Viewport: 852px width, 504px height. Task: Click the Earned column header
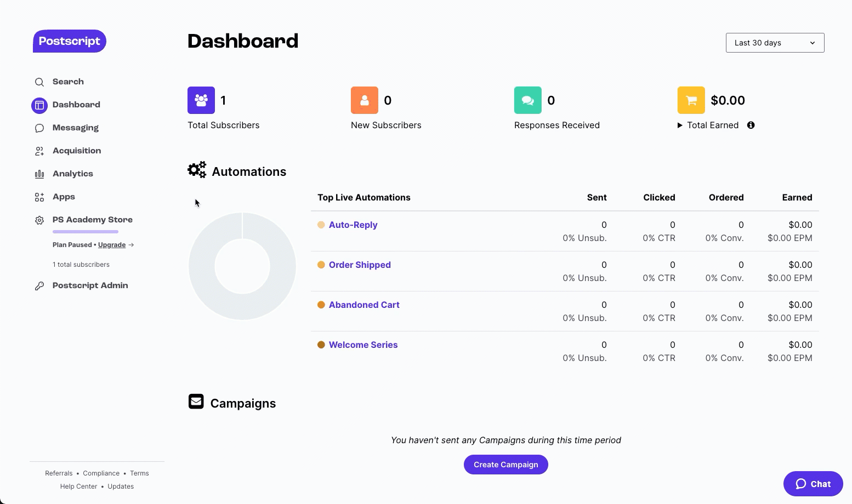pyautogui.click(x=797, y=197)
